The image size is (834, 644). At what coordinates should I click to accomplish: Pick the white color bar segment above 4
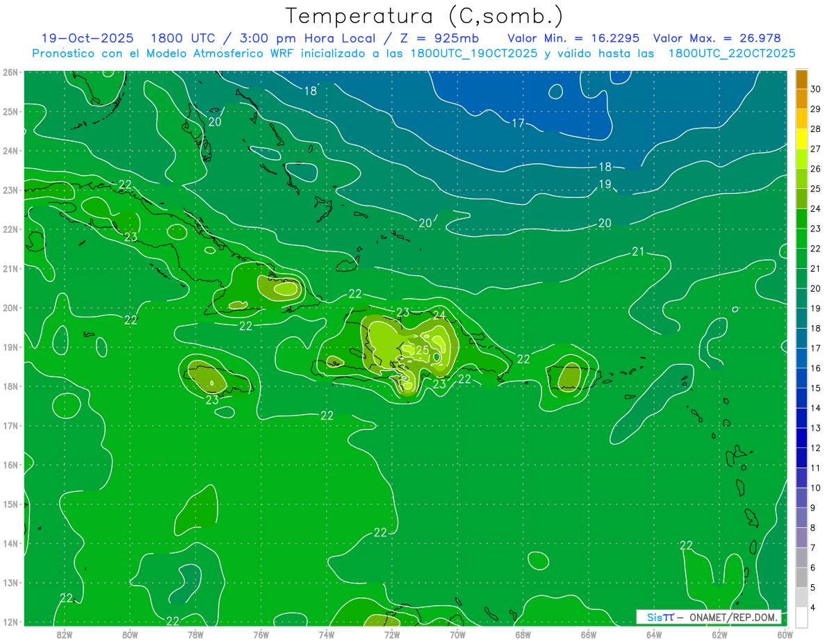click(x=801, y=597)
